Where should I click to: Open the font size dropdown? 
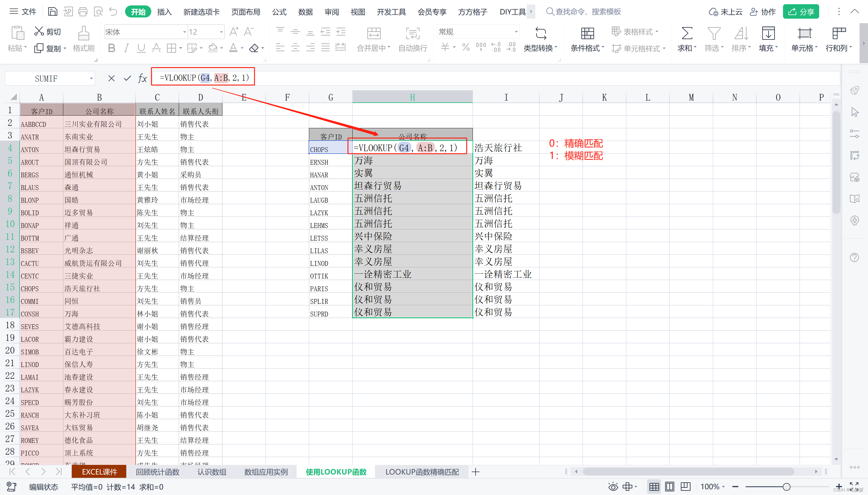221,32
